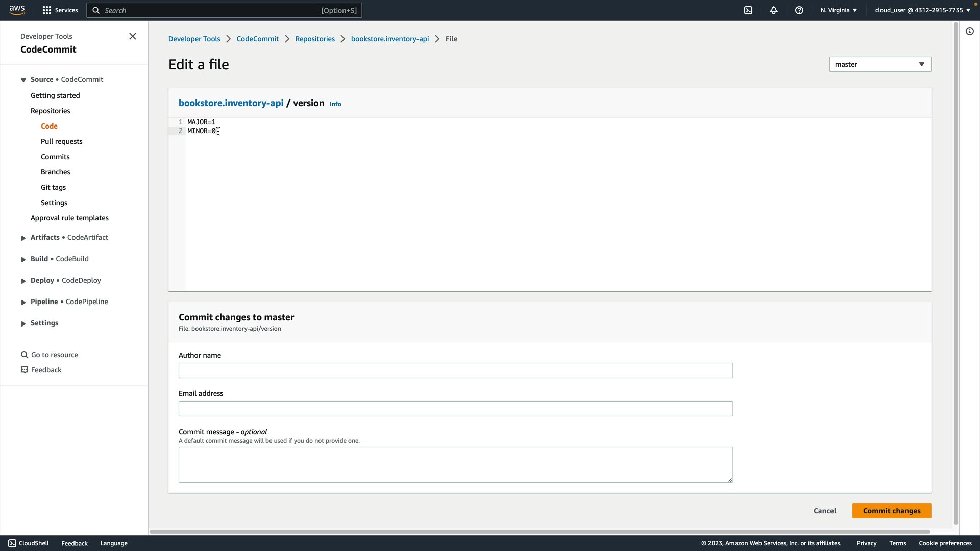980x551 pixels.
Task: Open the Services grid menu
Action: click(47, 10)
